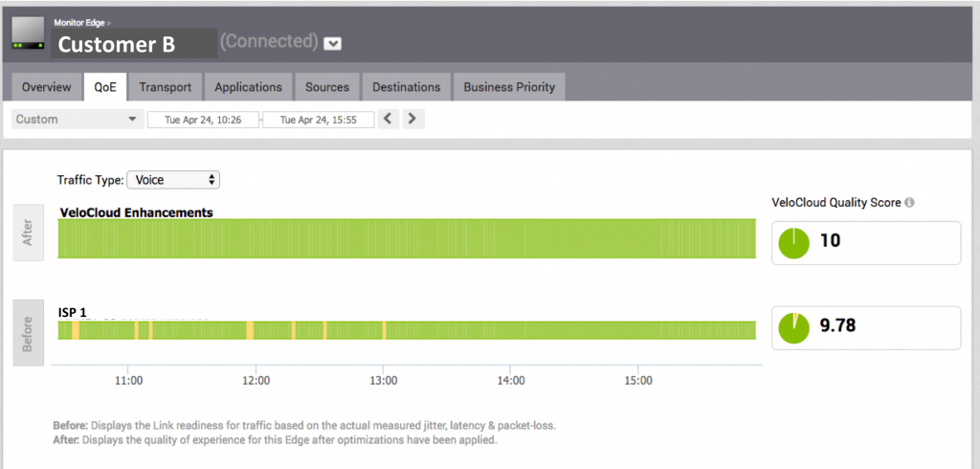Click the VeloCloud Quality Score info icon

[x=909, y=203]
